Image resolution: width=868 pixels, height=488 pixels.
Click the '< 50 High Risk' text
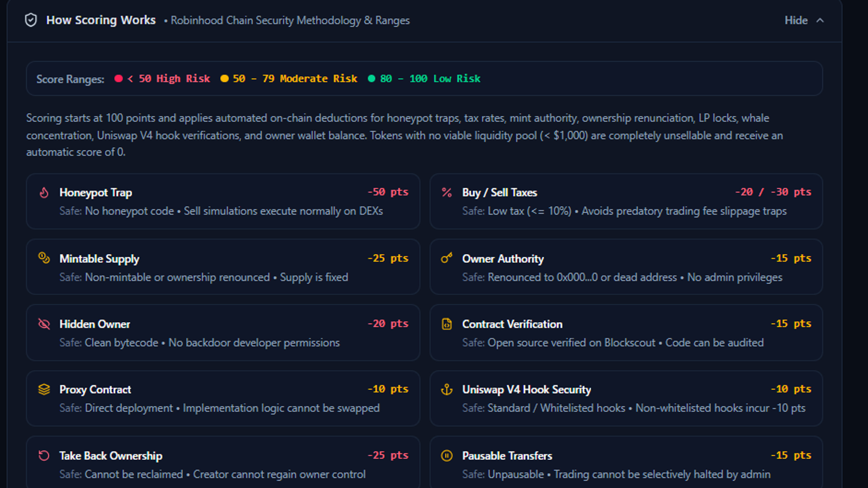[169, 79]
